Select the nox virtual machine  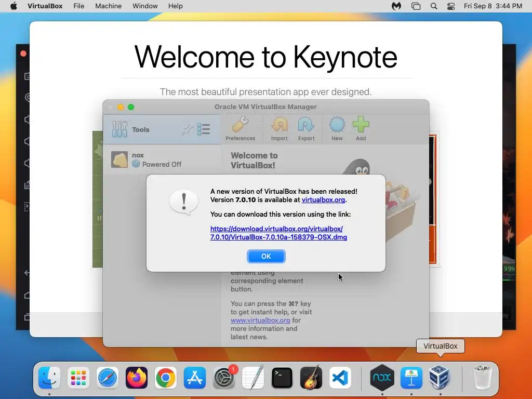(162, 160)
